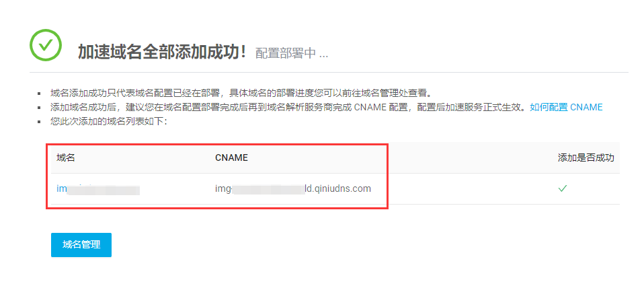Click the empty gray table header area before 添加是否成功
Viewport: 644px width, 282px height.
tap(473, 158)
